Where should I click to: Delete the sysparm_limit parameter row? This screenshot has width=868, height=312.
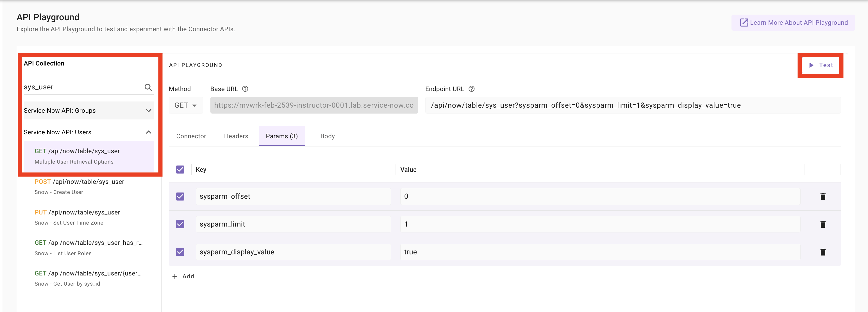[823, 224]
